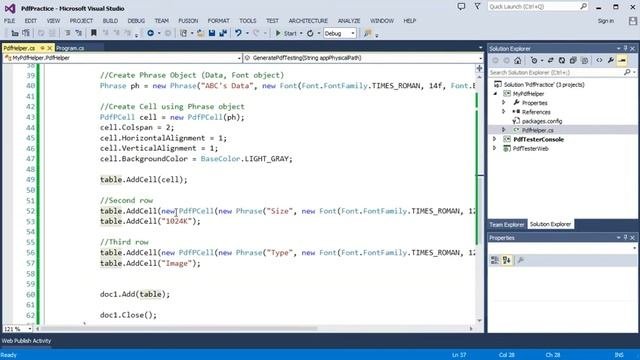640x360 pixels.
Task: Click the Save file toolbar icon
Action: tap(211, 33)
